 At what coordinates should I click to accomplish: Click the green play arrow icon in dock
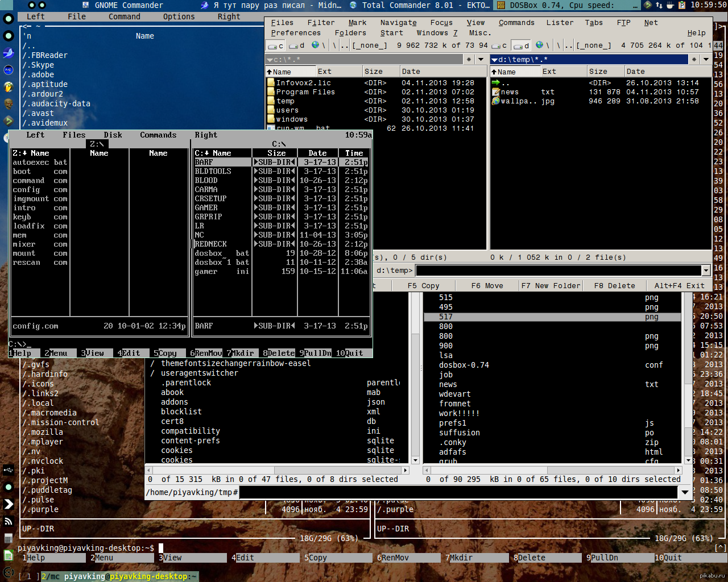click(x=9, y=121)
